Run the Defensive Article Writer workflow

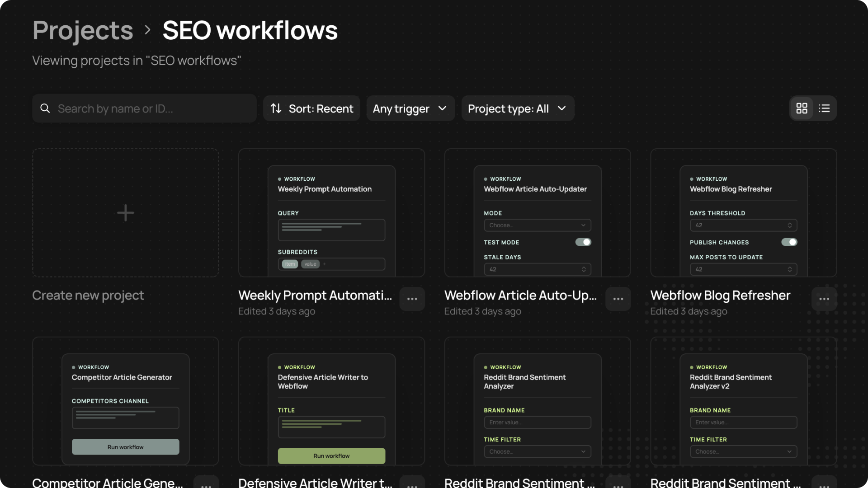(331, 455)
